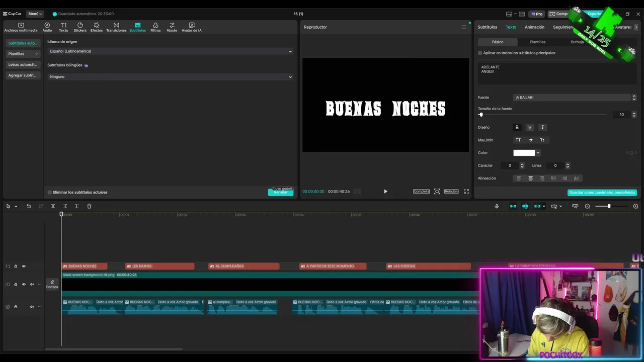Delete the selected clip with trash icon
Image resolution: width=644 pixels, height=362 pixels.
pos(89,206)
